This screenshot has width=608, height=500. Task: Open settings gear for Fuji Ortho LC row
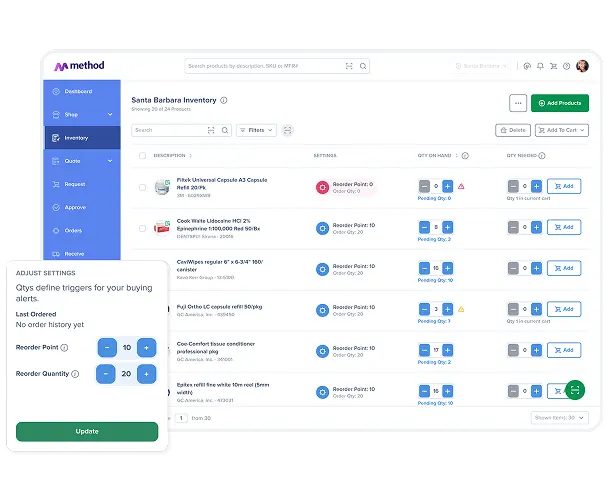pos(322,310)
